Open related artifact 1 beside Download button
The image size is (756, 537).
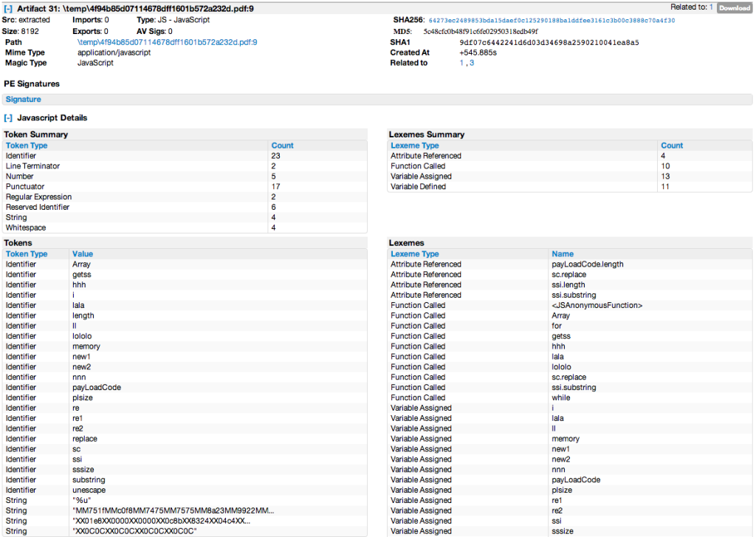(711, 7)
